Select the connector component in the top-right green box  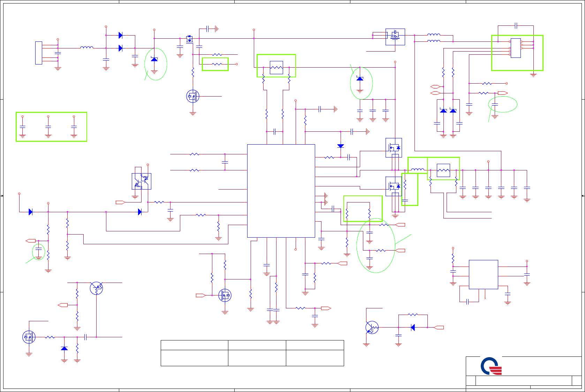516,48
